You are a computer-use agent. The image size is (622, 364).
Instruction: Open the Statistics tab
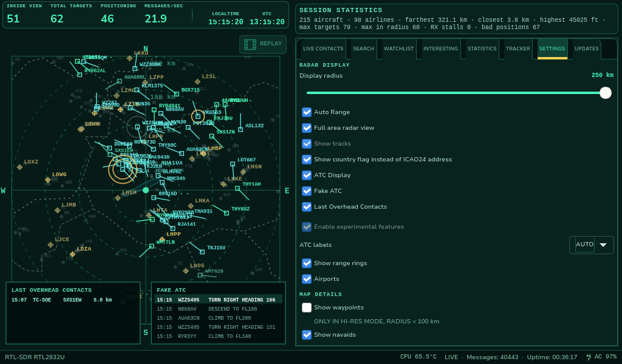tap(482, 49)
